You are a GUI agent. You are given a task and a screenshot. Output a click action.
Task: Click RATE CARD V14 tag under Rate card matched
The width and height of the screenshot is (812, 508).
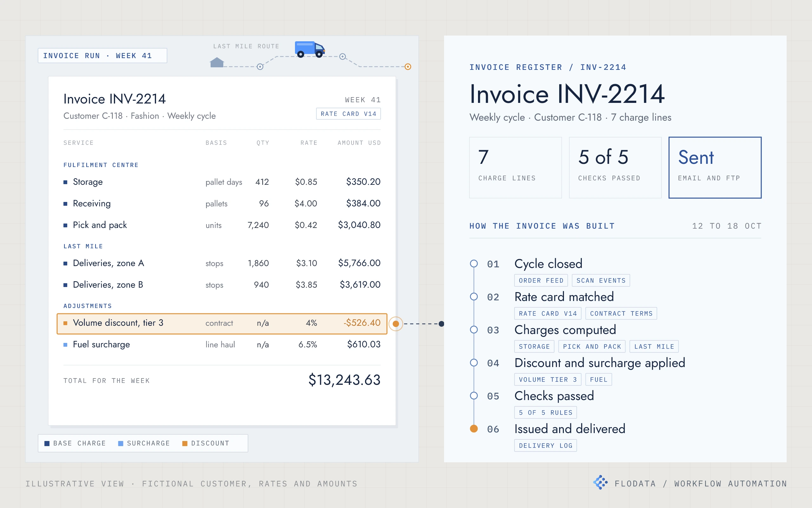(x=547, y=313)
